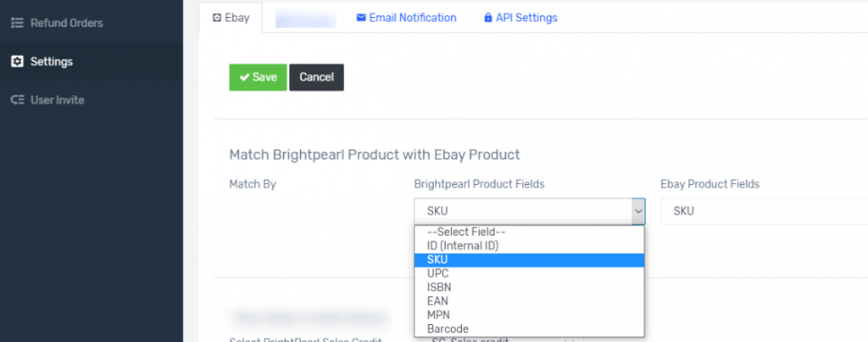
Task: Collapse the Brightpearl Product Fields dropdown arrow
Action: (x=638, y=211)
